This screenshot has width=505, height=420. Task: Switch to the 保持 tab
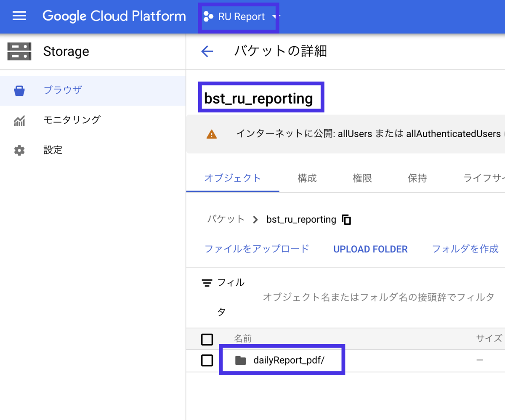417,178
